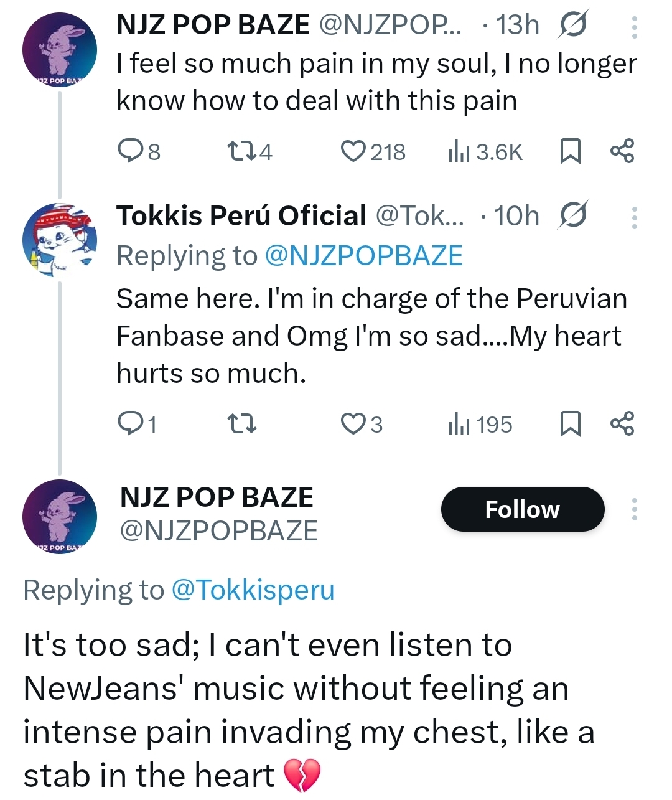
Task: Retweet Tokkis Perú Oficial's tweet
Action: pyautogui.click(x=241, y=424)
